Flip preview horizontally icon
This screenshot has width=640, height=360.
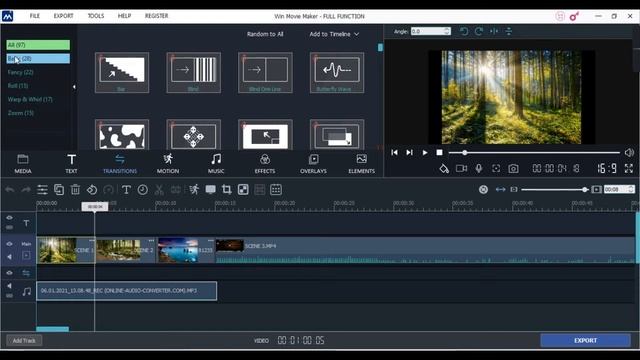[x=494, y=31]
